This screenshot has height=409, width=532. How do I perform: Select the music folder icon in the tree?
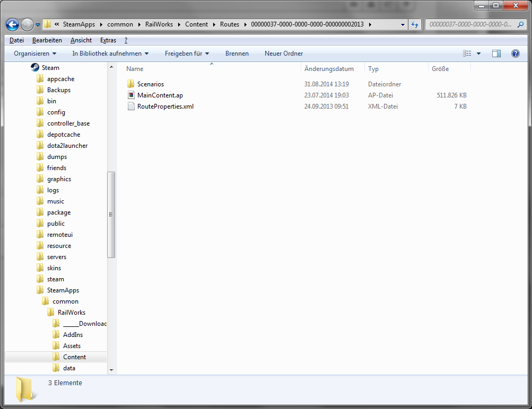(40, 201)
